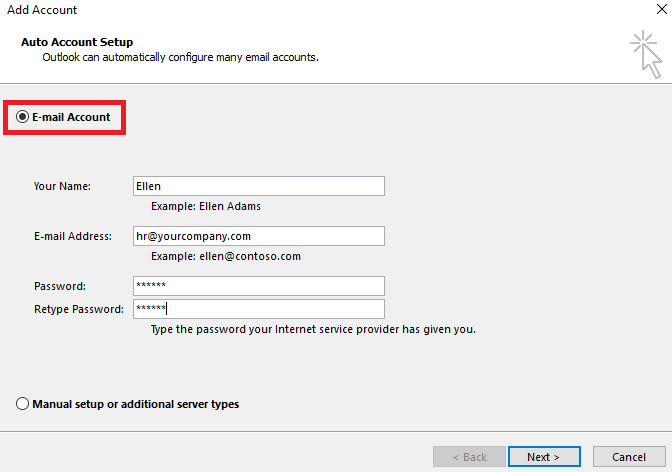The height and width of the screenshot is (472, 672).
Task: Click the wizard cursor sparkle icon
Action: [646, 53]
